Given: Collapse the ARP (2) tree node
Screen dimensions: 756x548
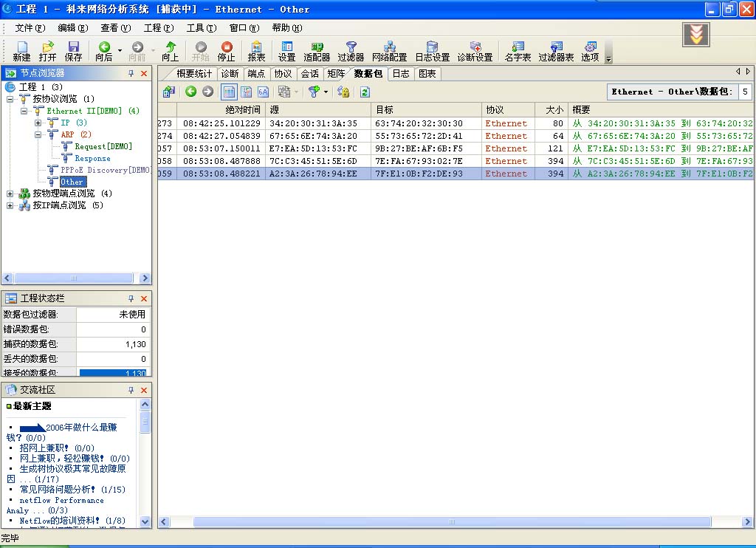Looking at the screenshot, I should (x=38, y=134).
